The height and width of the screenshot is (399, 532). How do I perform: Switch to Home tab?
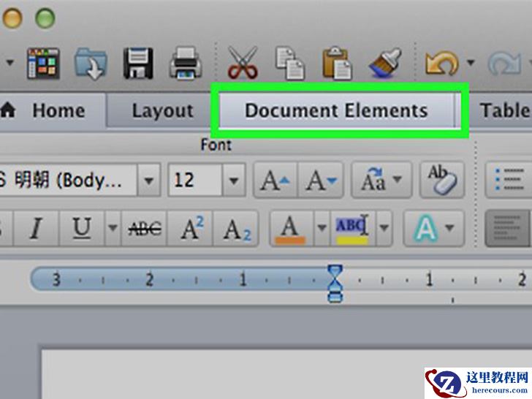pos(53,110)
